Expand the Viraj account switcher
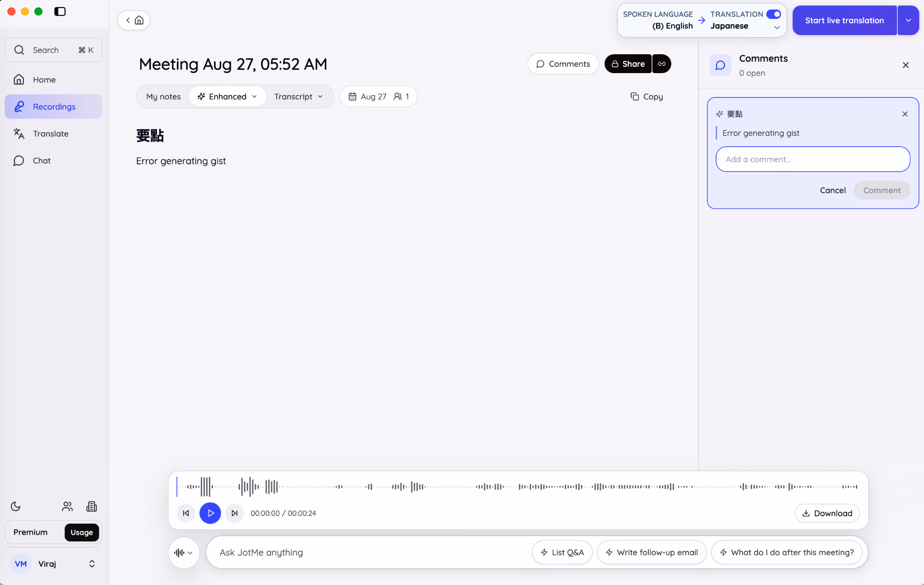 click(x=53, y=564)
